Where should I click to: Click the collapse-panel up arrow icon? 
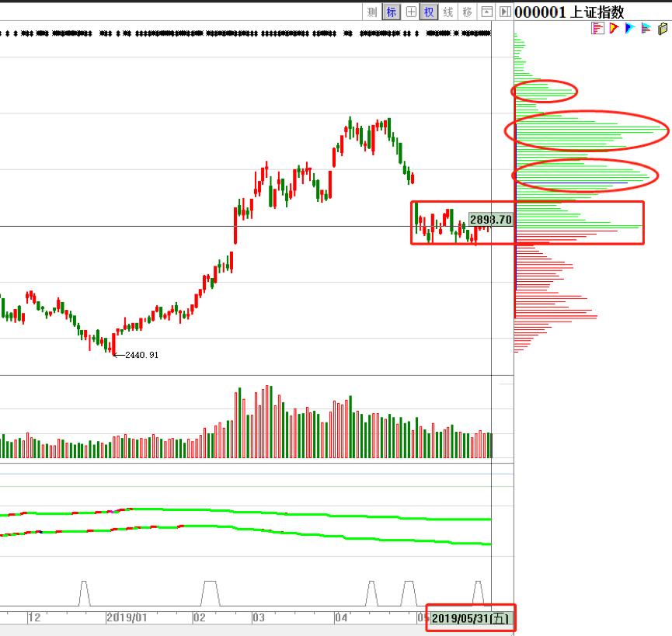coord(486,12)
